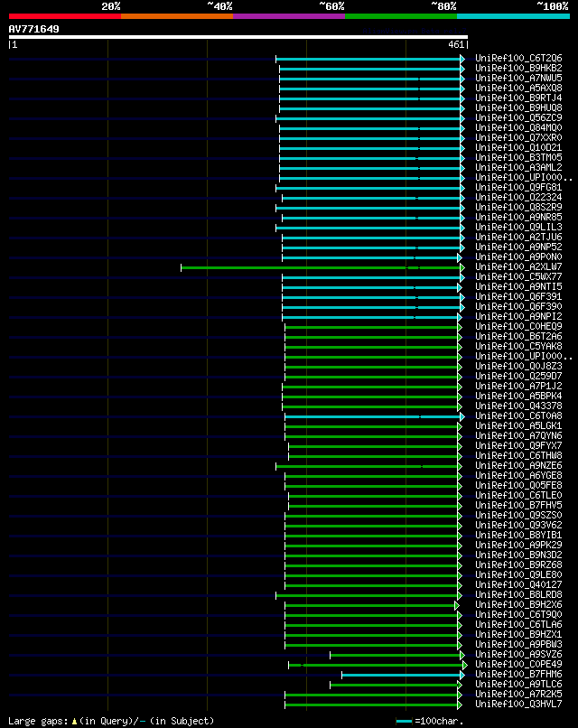The image size is (578, 728).
Task: Open hit UniRef100_A5AXQ8
Action: coord(518,88)
